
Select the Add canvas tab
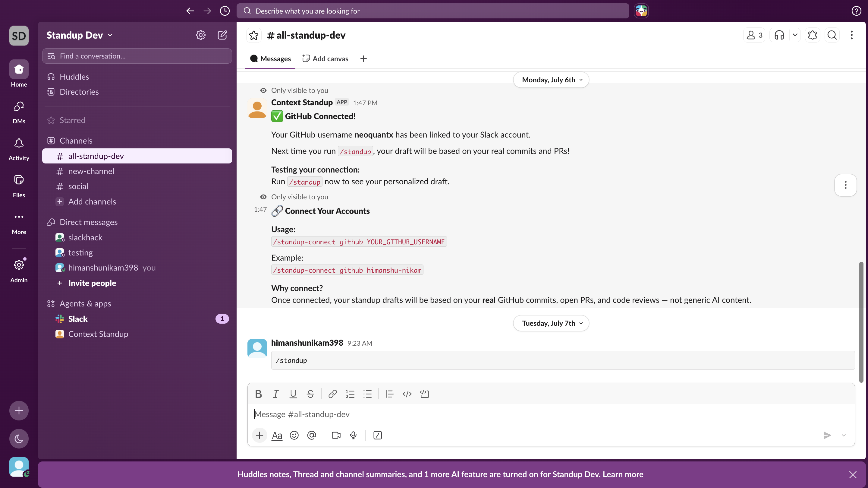coord(325,59)
